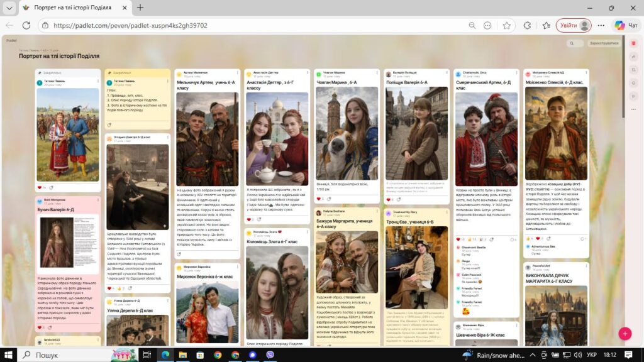
Task: Open three-dot menu on Melnychuk Artem post
Action: 236,74
